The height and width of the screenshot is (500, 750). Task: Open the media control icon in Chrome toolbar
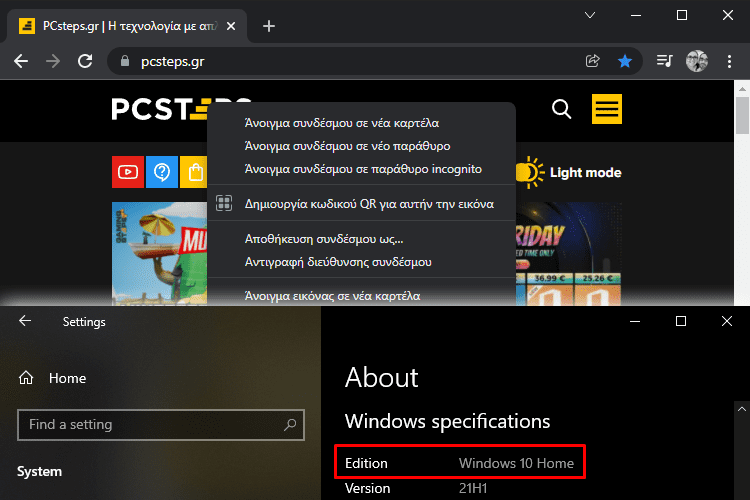point(664,61)
